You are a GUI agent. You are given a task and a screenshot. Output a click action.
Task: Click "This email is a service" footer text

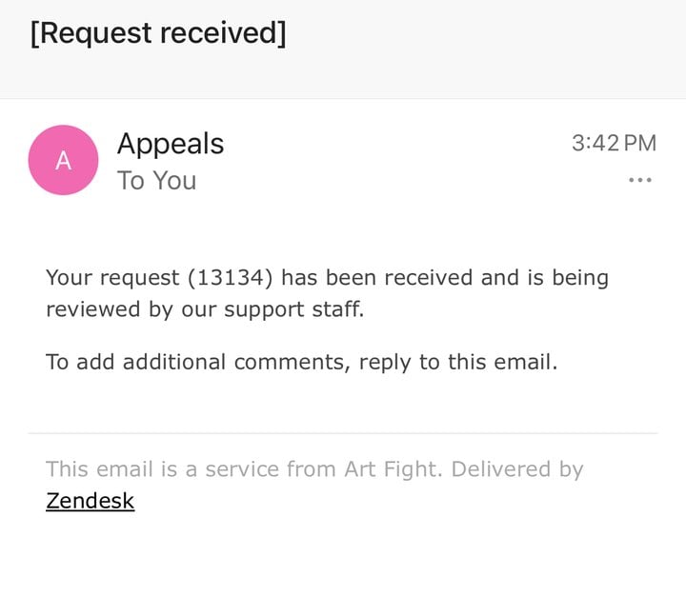(x=152, y=469)
